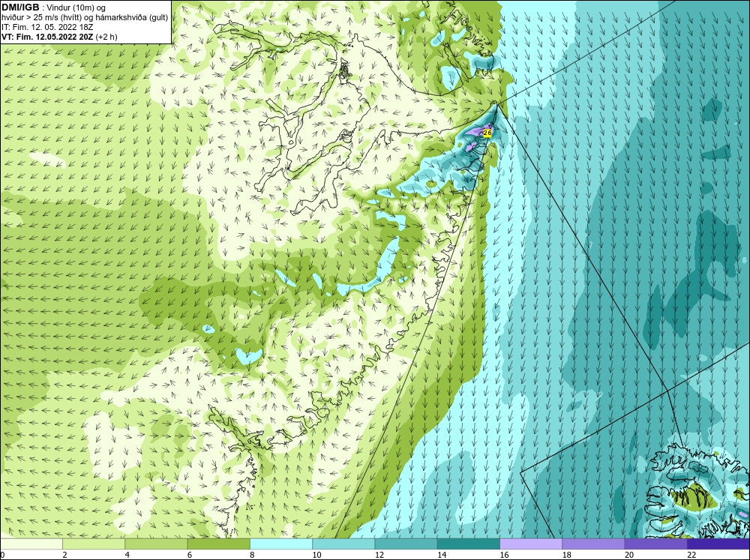
Task: Click the 14–16 dark teal legend swatch
Action: 469,544
